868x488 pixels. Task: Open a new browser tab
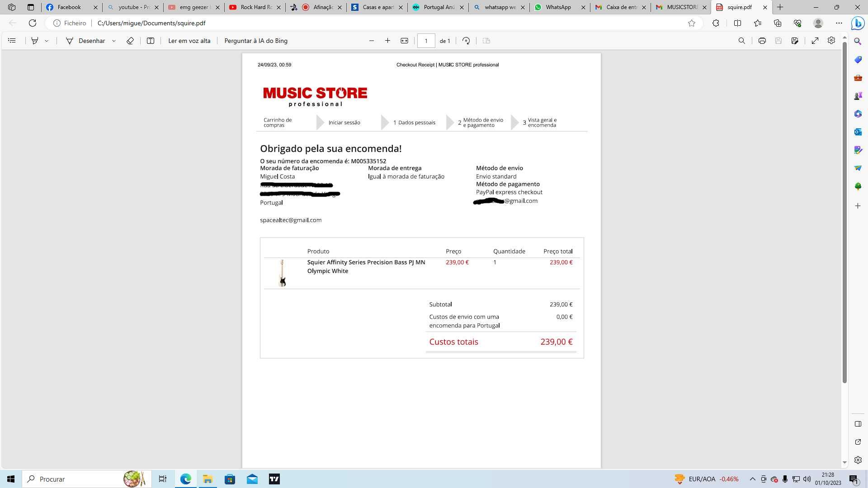coord(780,7)
